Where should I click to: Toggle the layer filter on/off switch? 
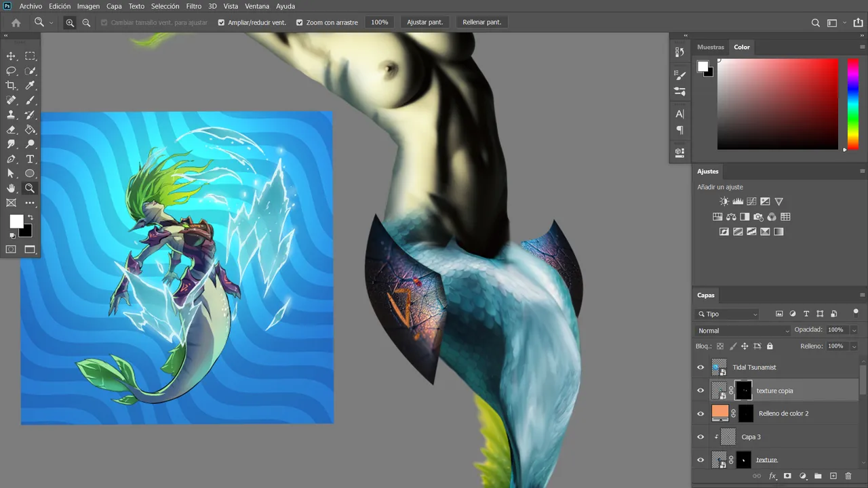[856, 312]
